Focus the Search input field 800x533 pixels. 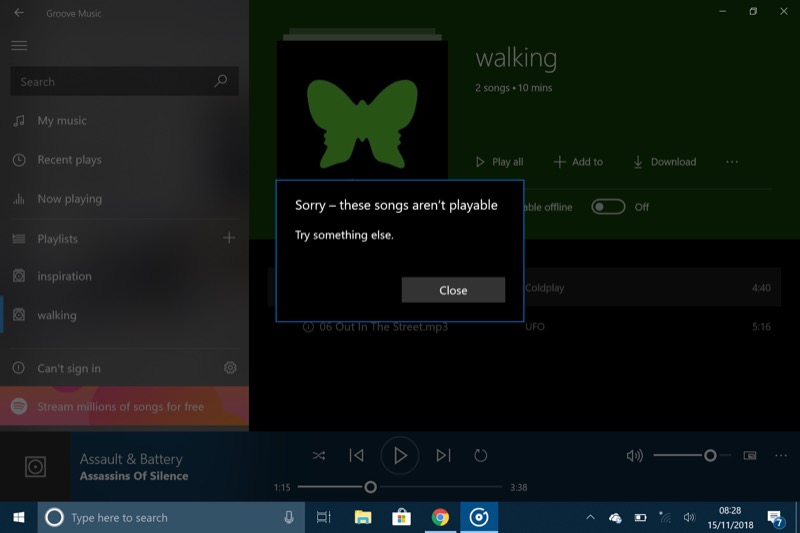124,81
